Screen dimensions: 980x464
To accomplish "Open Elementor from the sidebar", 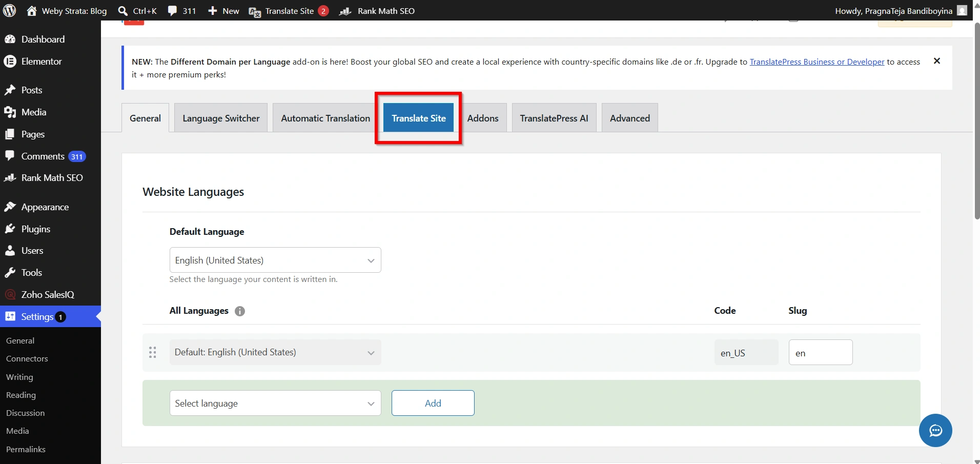I will pyautogui.click(x=50, y=62).
